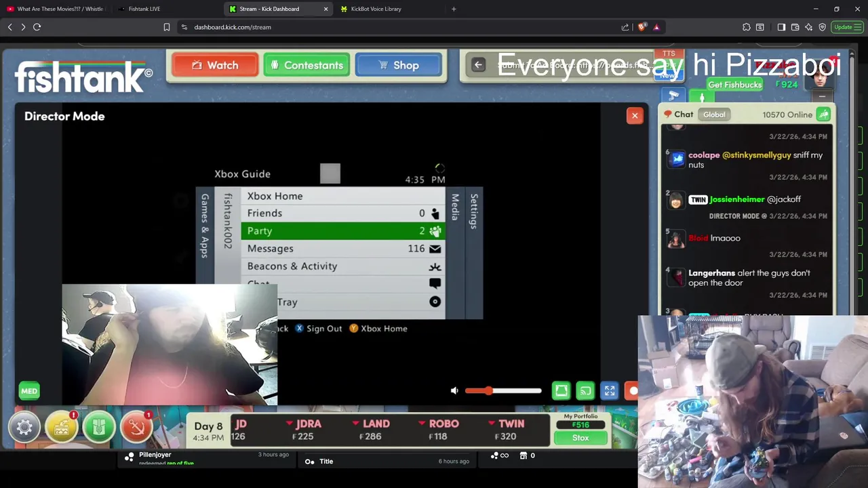Click the Y Xbox Home prompt
Screen dimensions: 868x488
(378, 329)
